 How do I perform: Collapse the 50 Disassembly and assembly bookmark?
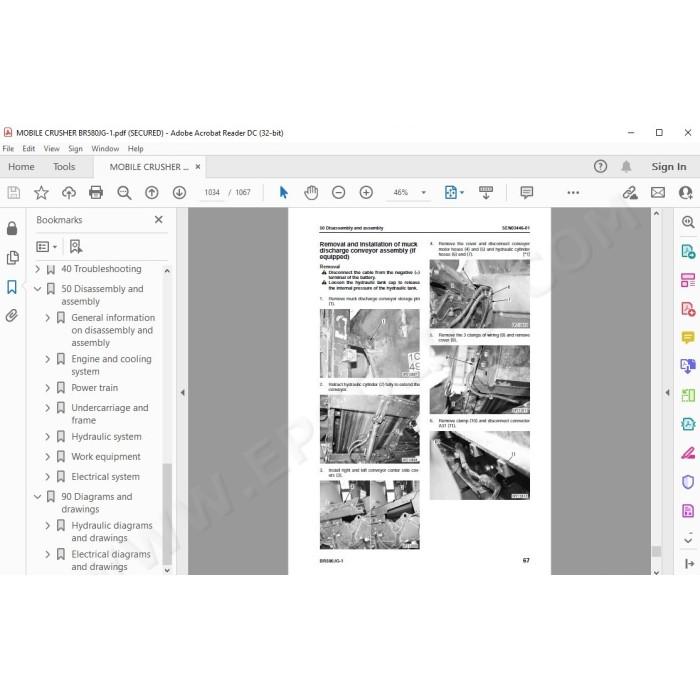click(x=38, y=289)
